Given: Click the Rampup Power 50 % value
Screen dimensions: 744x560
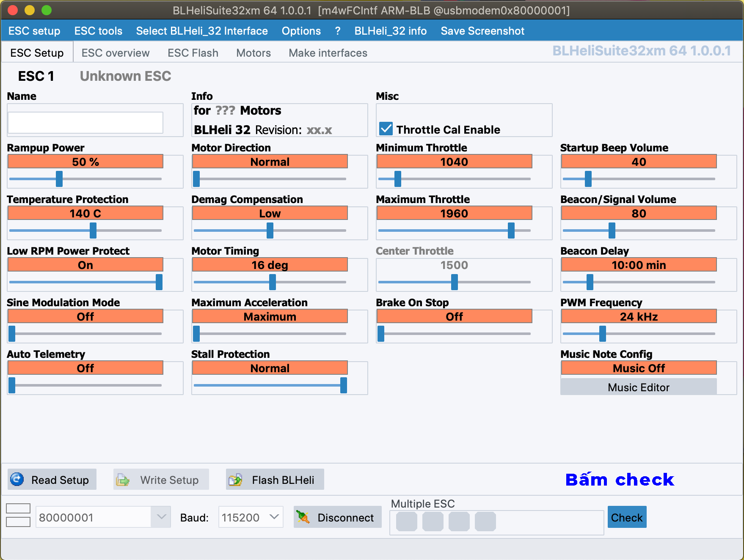Looking at the screenshot, I should point(85,162).
